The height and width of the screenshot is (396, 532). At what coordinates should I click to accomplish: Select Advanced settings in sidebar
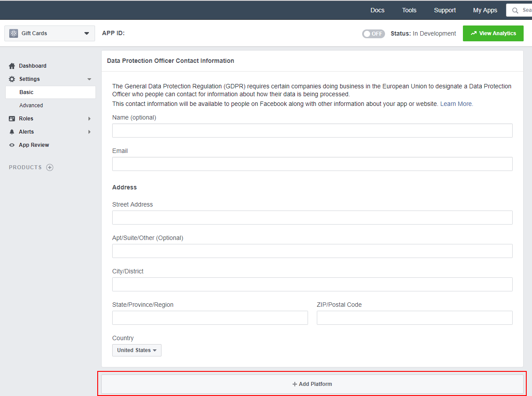point(31,105)
